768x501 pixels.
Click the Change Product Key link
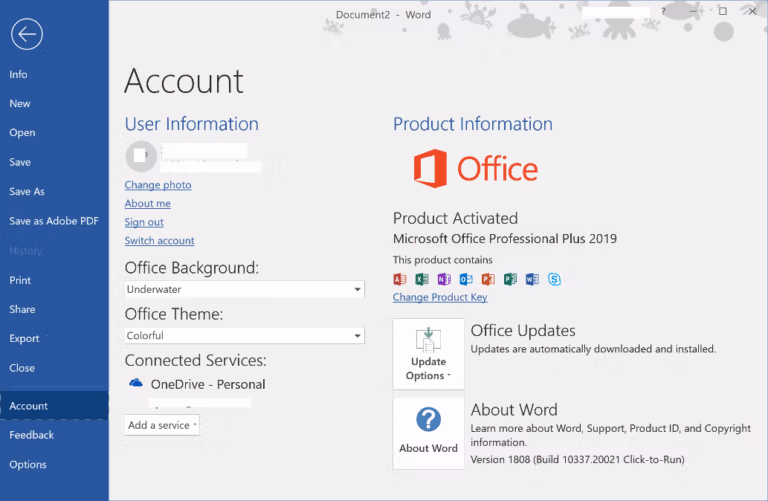tap(440, 297)
